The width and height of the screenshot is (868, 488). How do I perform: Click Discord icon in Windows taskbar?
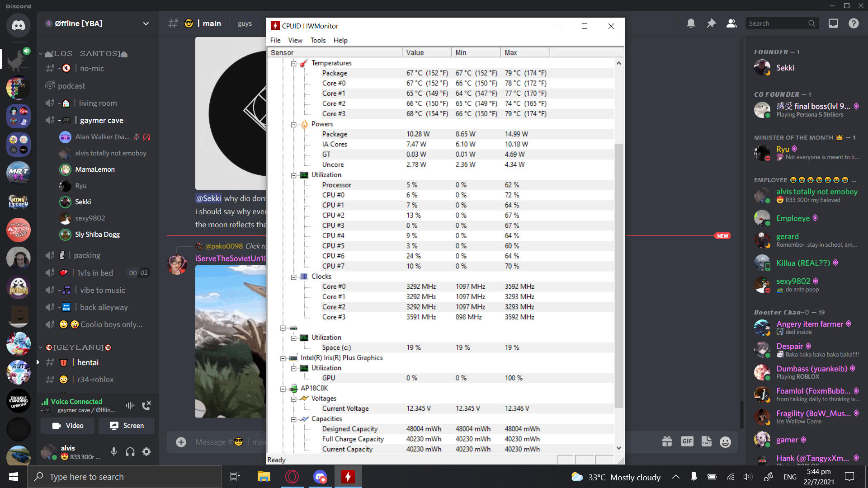point(320,477)
